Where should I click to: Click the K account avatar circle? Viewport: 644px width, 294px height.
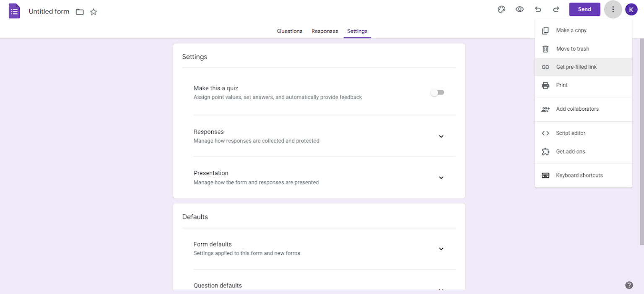click(631, 9)
